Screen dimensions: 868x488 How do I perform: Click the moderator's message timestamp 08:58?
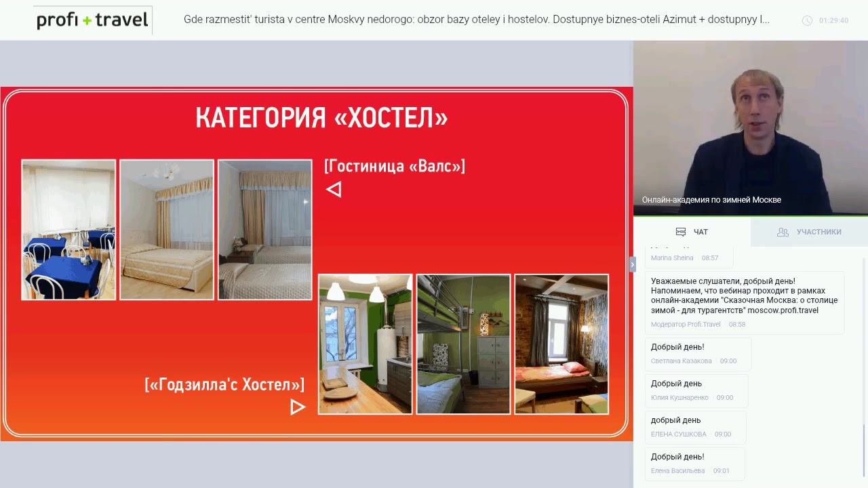tap(737, 325)
